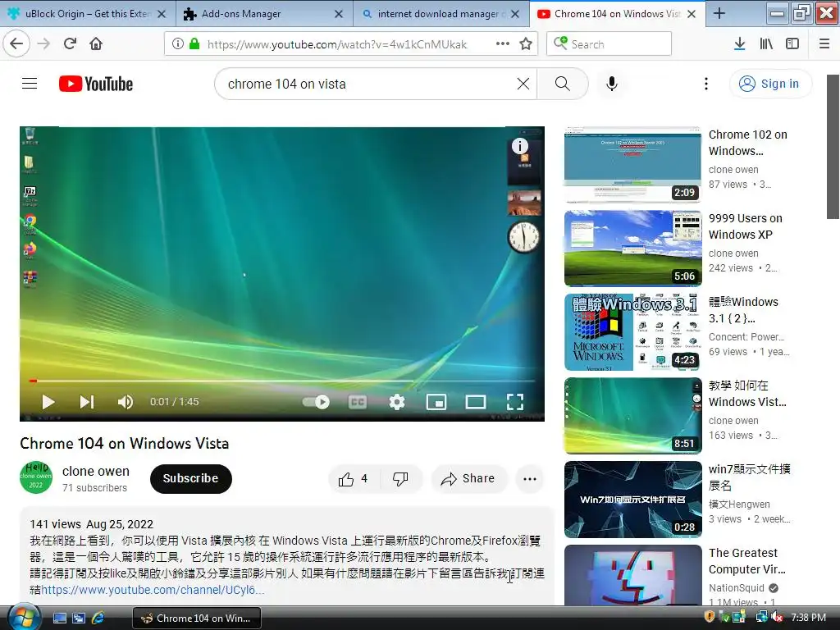The width and height of the screenshot is (840, 630).
Task: Open the clone owen channel avatar
Action: 36,477
